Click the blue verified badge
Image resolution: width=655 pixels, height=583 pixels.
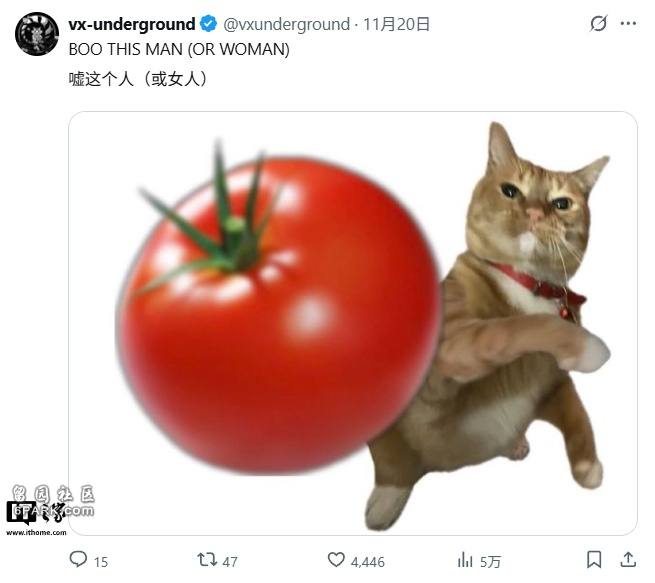click(x=208, y=24)
